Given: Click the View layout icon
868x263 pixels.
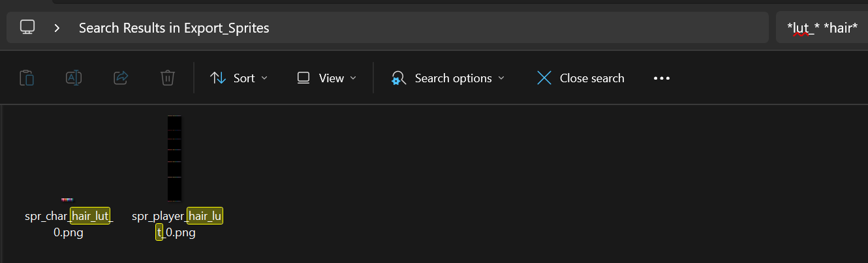Looking at the screenshot, I should tap(303, 78).
